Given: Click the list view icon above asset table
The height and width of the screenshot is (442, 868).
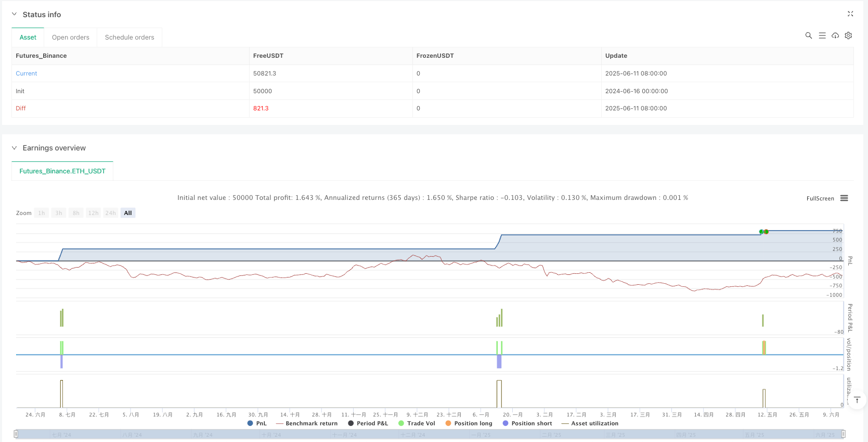Looking at the screenshot, I should [x=822, y=35].
